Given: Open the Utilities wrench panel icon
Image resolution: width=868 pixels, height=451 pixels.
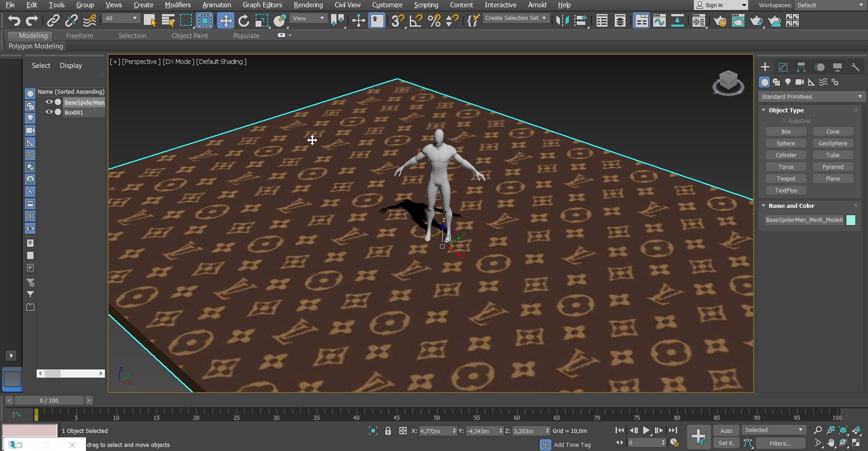Looking at the screenshot, I should pos(855,67).
